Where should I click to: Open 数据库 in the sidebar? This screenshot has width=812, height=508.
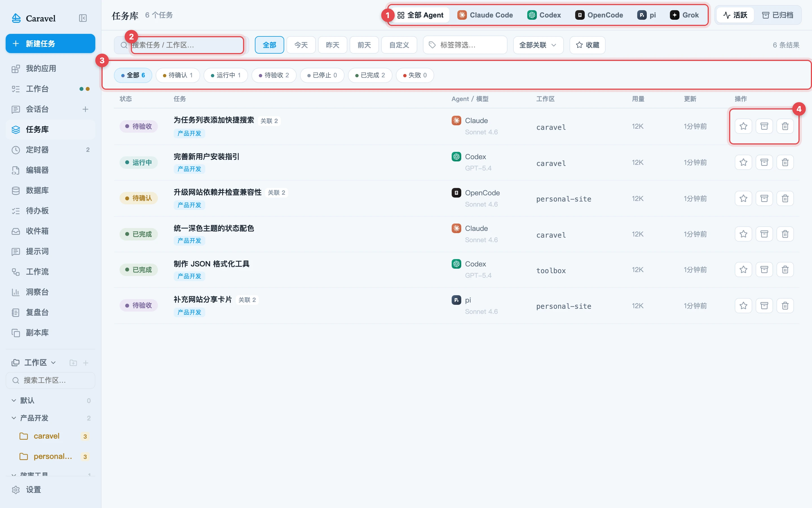pos(50,190)
